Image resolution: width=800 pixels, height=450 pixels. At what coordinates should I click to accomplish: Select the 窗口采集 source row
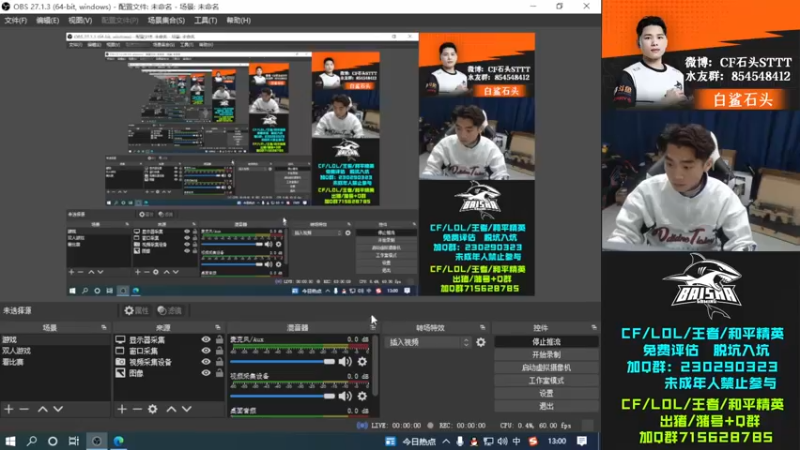pyautogui.click(x=168, y=351)
